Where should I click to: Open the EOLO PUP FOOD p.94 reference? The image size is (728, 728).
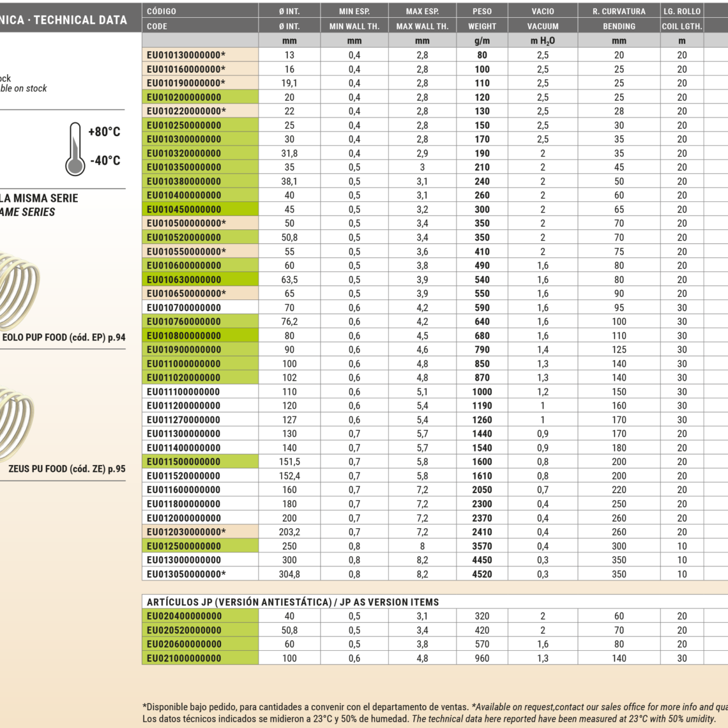(64, 337)
